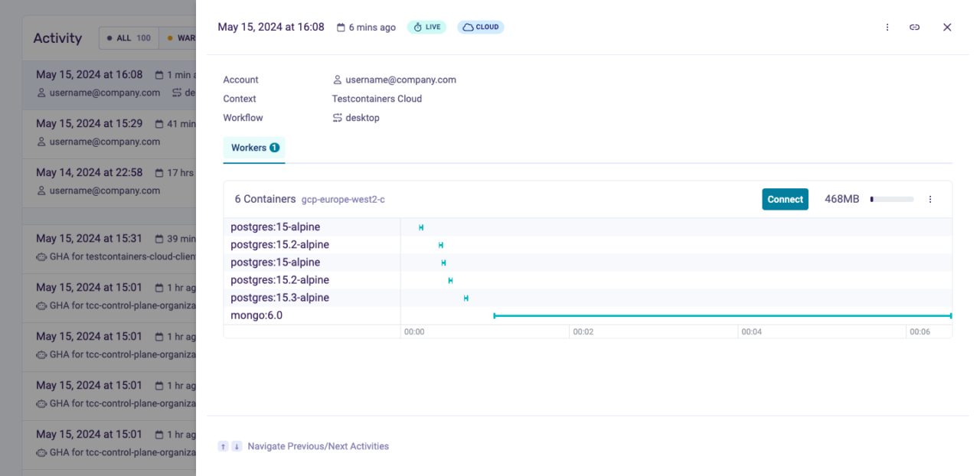Click the up arrow to view previous activity

(x=223, y=446)
